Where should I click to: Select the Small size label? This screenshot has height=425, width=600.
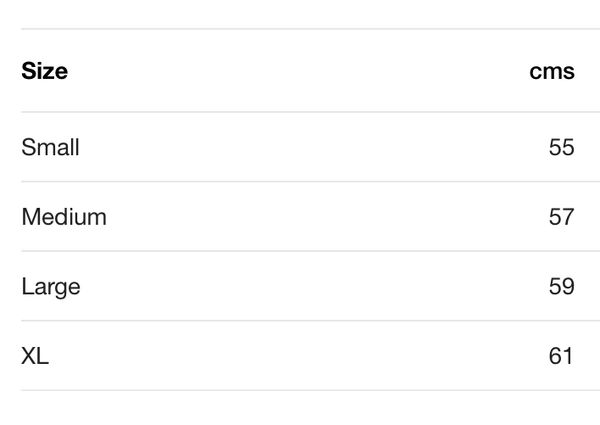50,147
